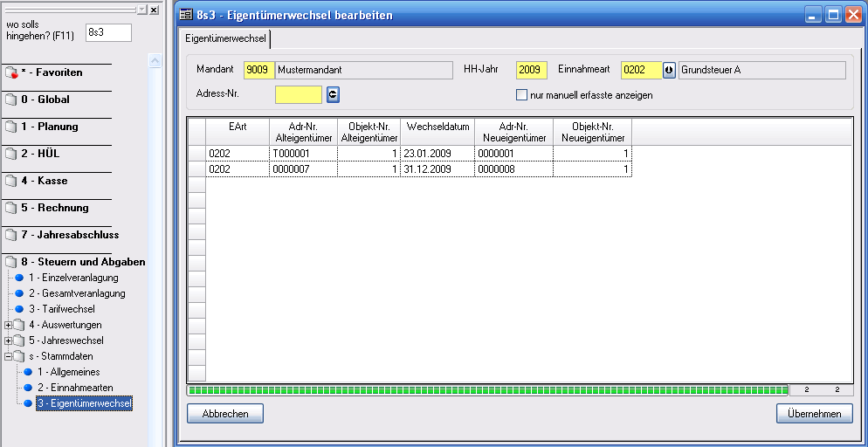868x447 pixels.
Task: Click the window icon in title bar
Action: pos(186,15)
